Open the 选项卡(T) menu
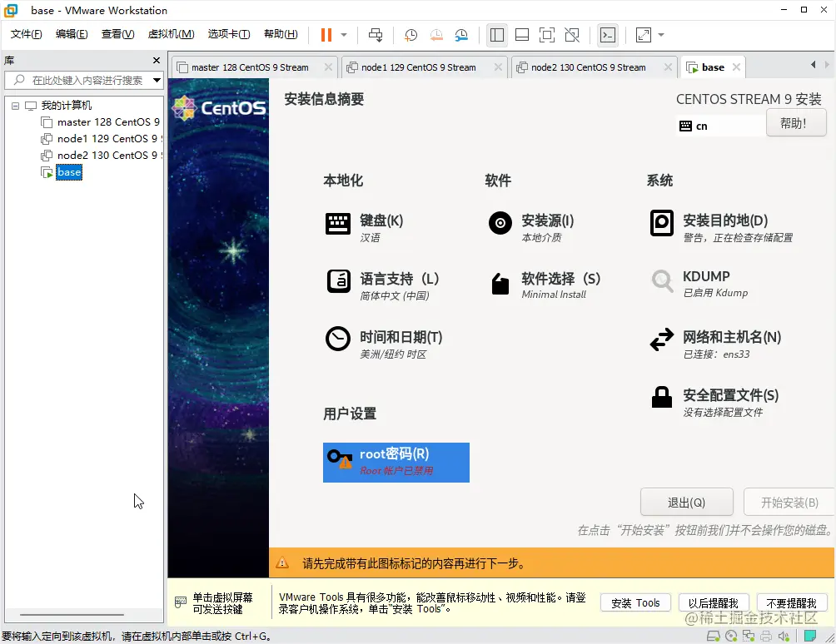The image size is (836, 644). 229,34
